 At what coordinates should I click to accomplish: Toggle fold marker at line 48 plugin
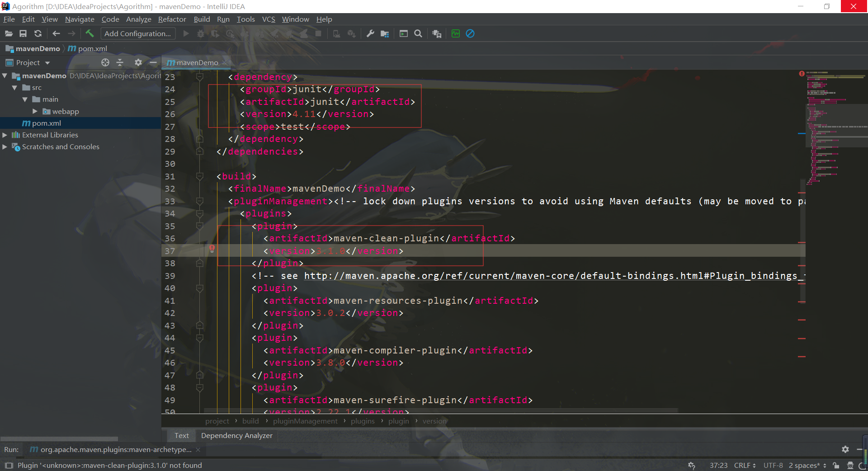coord(199,387)
